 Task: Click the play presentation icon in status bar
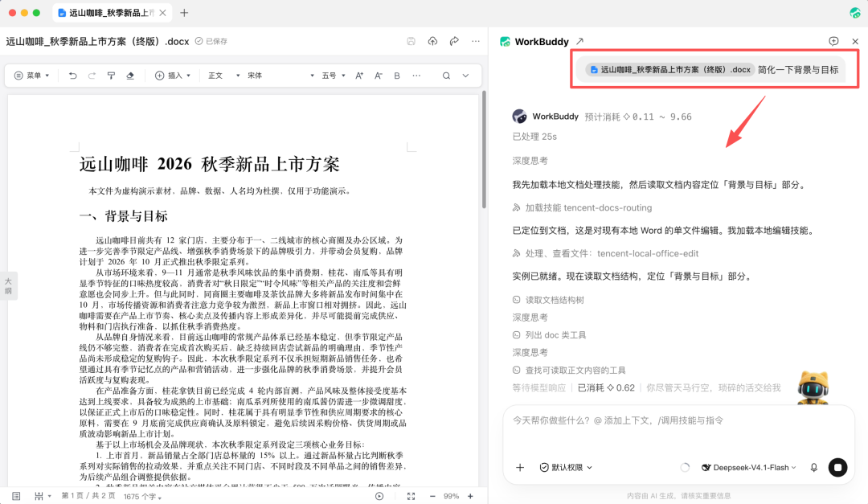click(x=379, y=496)
